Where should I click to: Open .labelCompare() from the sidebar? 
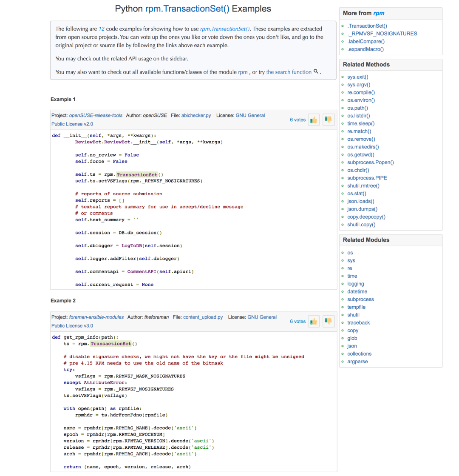[x=365, y=41]
